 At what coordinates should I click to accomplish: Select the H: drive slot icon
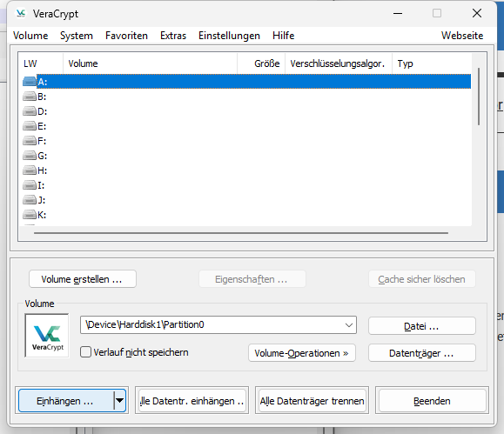(x=30, y=170)
